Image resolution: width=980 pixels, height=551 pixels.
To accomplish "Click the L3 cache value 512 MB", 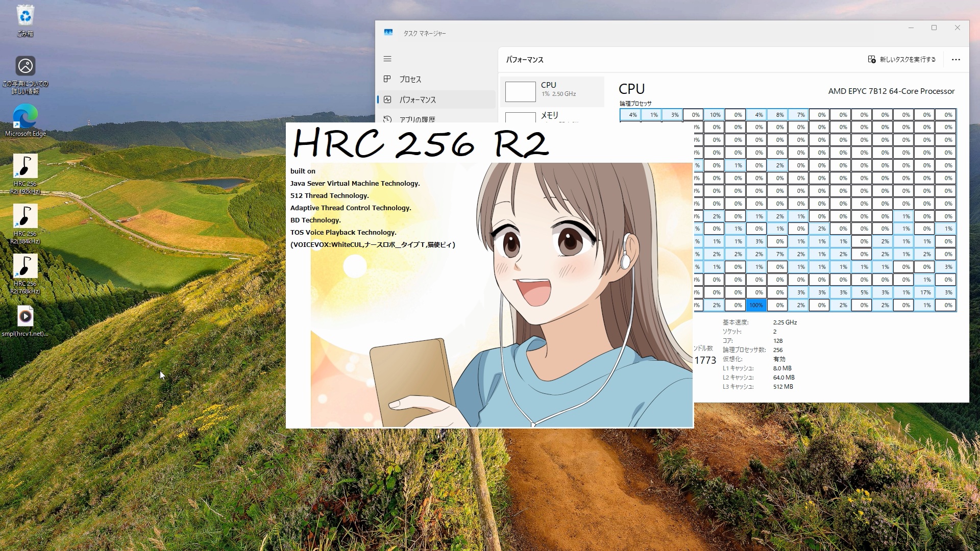I will click(783, 387).
